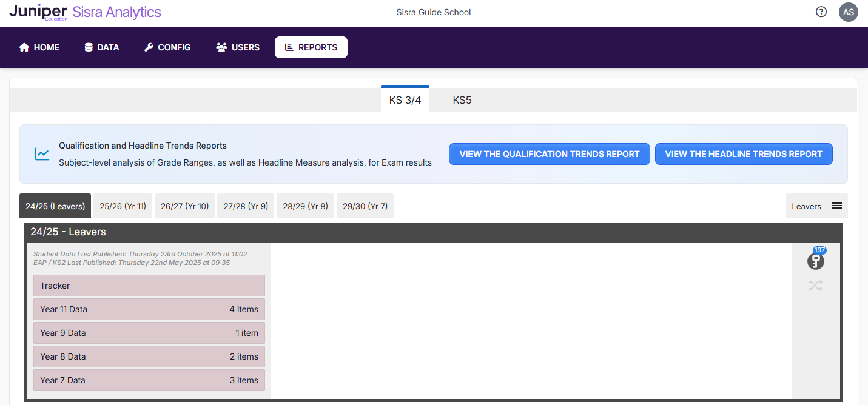Image resolution: width=868 pixels, height=405 pixels.
Task: Expand Year 7 Data with 3 items
Action: [149, 380]
